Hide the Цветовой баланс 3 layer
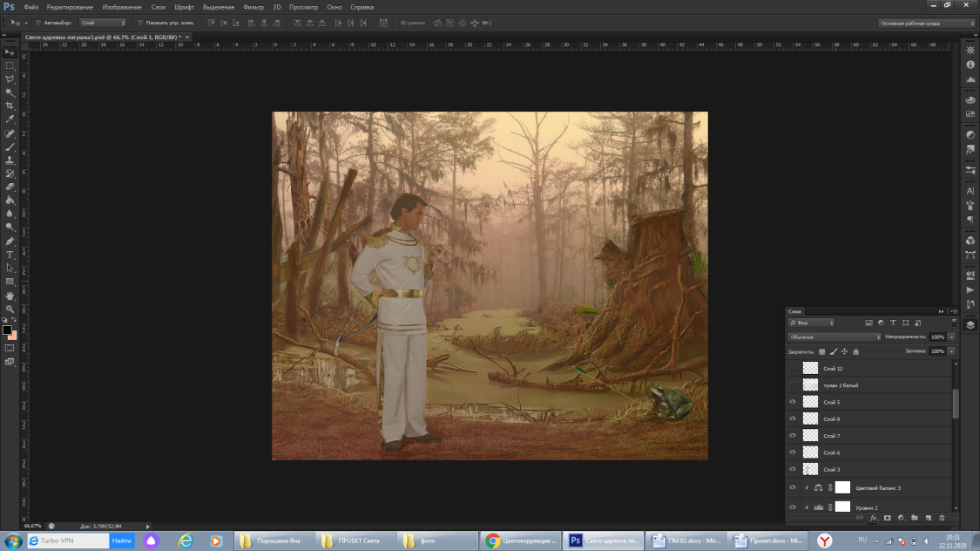 tap(793, 488)
